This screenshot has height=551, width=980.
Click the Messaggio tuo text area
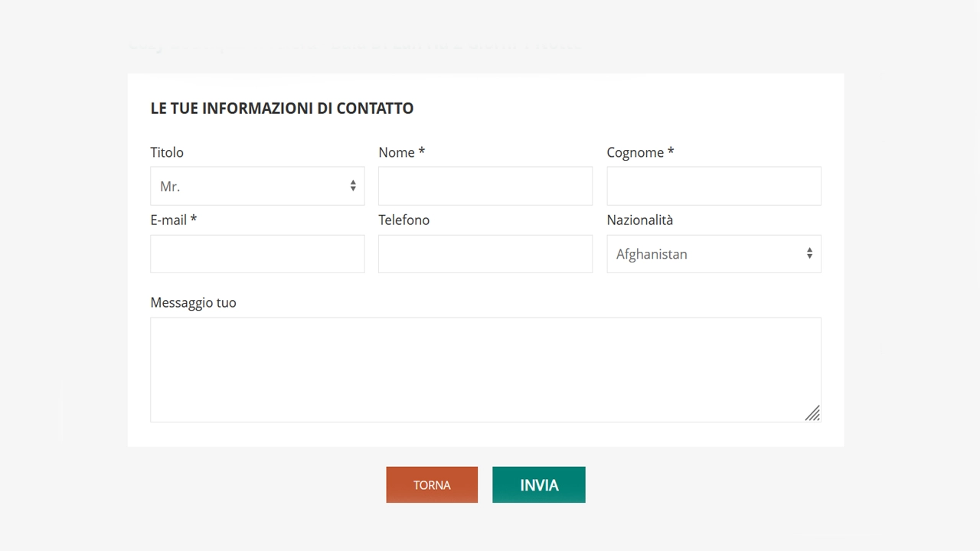pyautogui.click(x=485, y=367)
